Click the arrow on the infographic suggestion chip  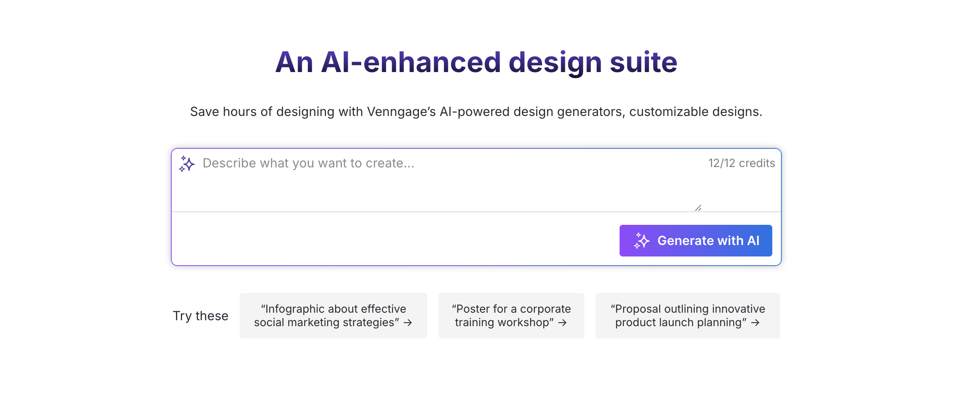coord(408,322)
